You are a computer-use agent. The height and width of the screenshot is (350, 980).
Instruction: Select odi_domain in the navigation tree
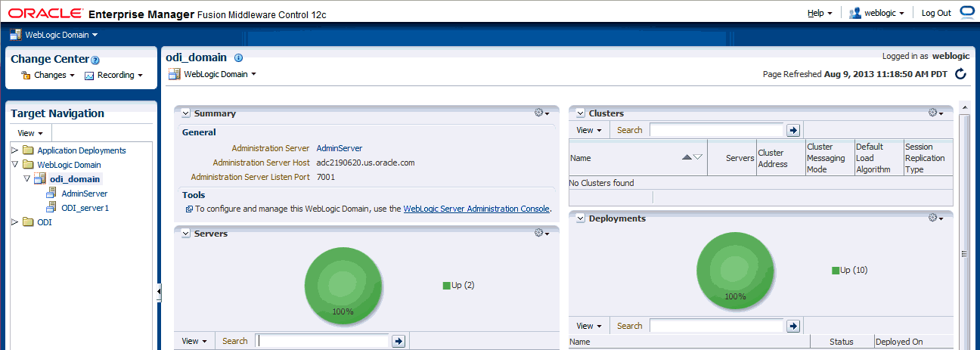coord(75,179)
